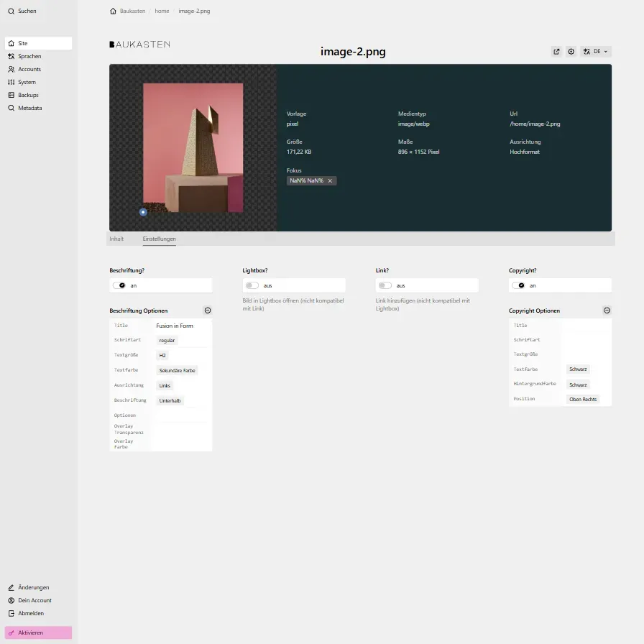644x644 pixels.
Task: Collapse the Beschriftung Optionen panel
Action: coord(208,310)
